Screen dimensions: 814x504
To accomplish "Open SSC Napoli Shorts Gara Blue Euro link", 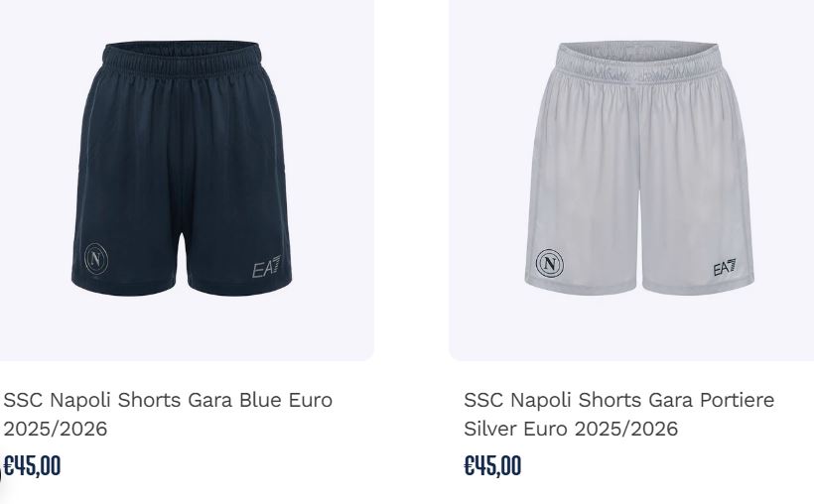I will pos(168,400).
